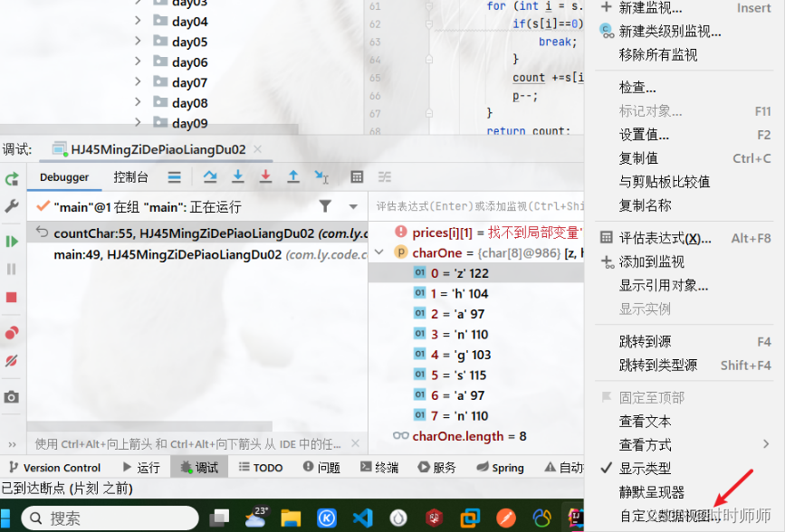
Task: Choose 设置值 menu entry
Action: click(684, 135)
